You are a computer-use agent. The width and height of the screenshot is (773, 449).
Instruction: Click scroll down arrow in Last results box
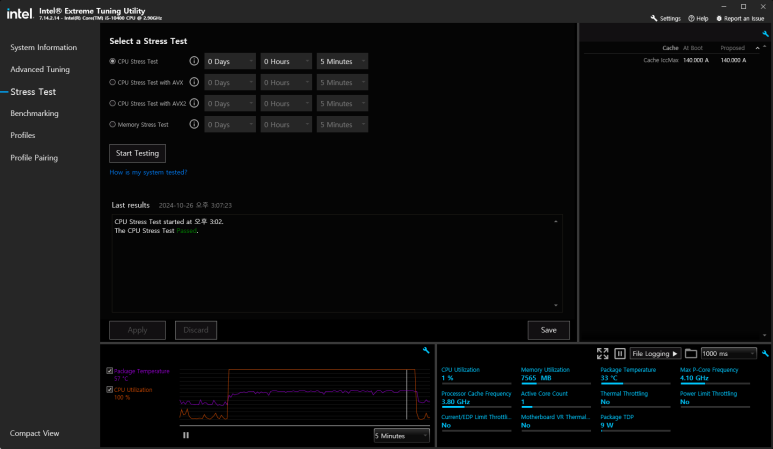click(x=556, y=306)
